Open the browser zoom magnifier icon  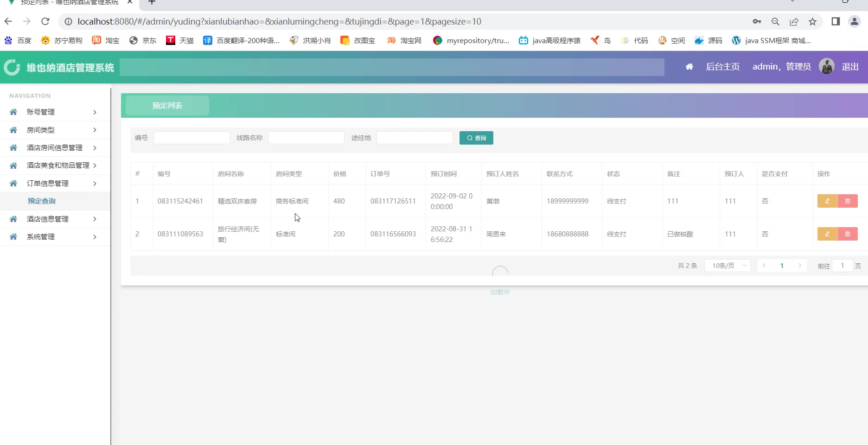pos(775,21)
